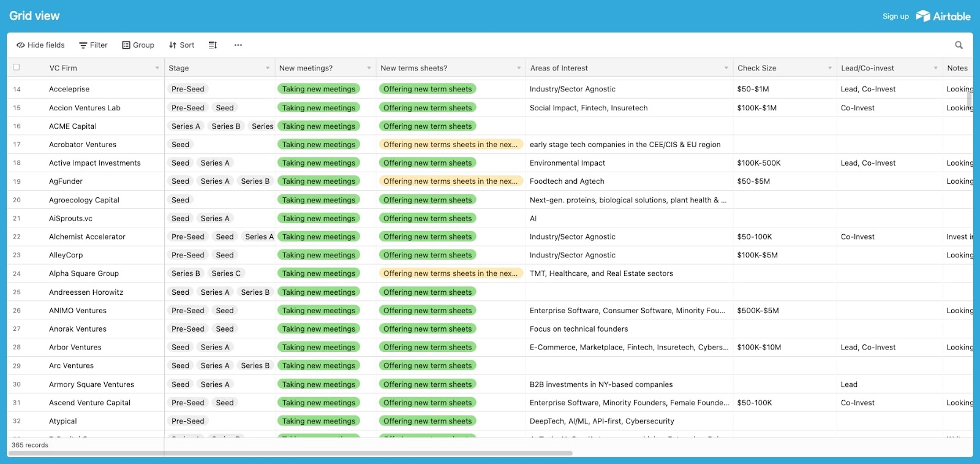Click Acceleprise's Taking new meetings tag
The height and width of the screenshot is (464, 980).
click(x=318, y=89)
